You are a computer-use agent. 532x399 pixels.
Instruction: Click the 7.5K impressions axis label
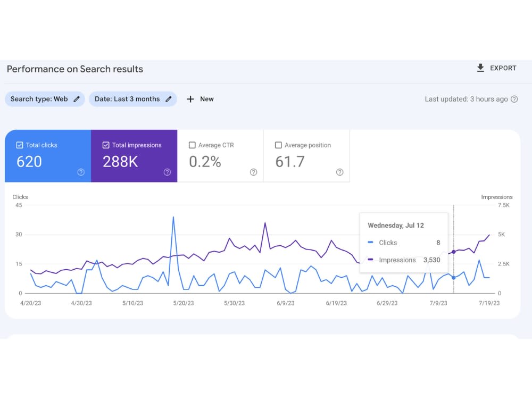click(x=503, y=205)
